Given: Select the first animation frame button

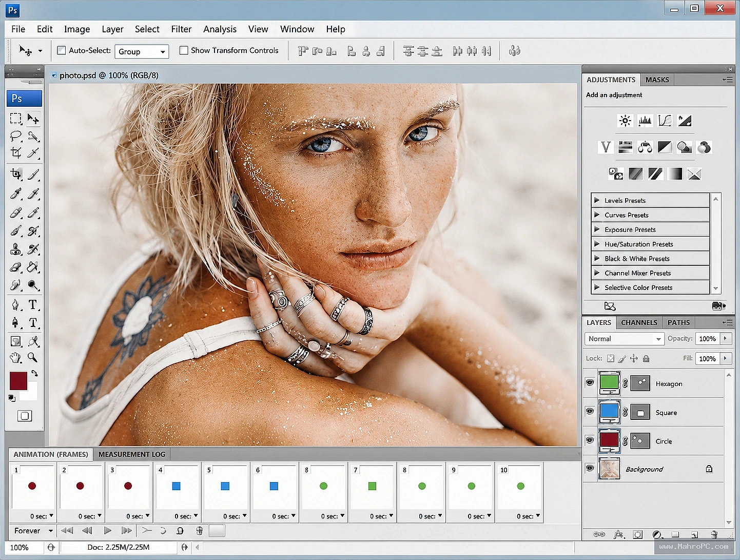Looking at the screenshot, I should click(x=67, y=531).
